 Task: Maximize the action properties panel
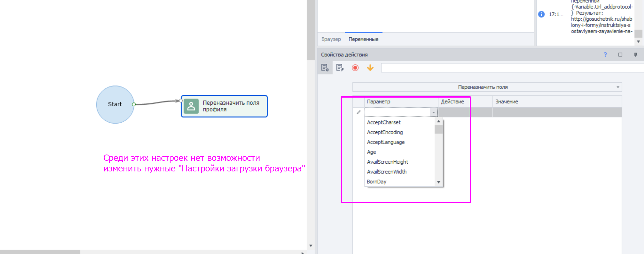pyautogui.click(x=620, y=54)
